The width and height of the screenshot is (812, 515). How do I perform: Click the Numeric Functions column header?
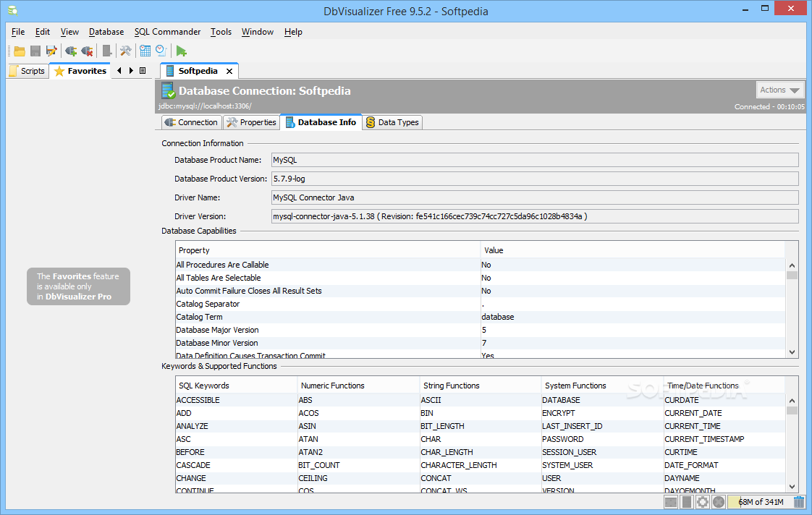click(358, 386)
